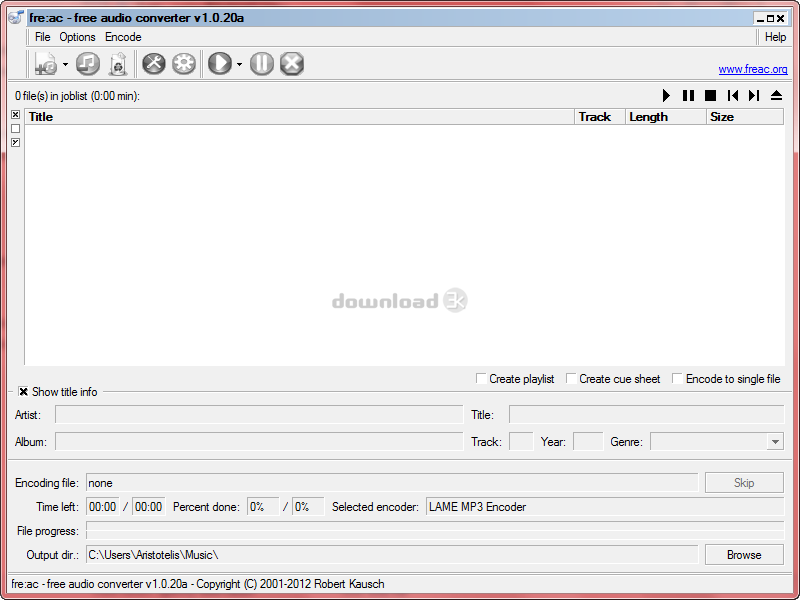
Task: Pause joblist playback
Action: point(688,95)
